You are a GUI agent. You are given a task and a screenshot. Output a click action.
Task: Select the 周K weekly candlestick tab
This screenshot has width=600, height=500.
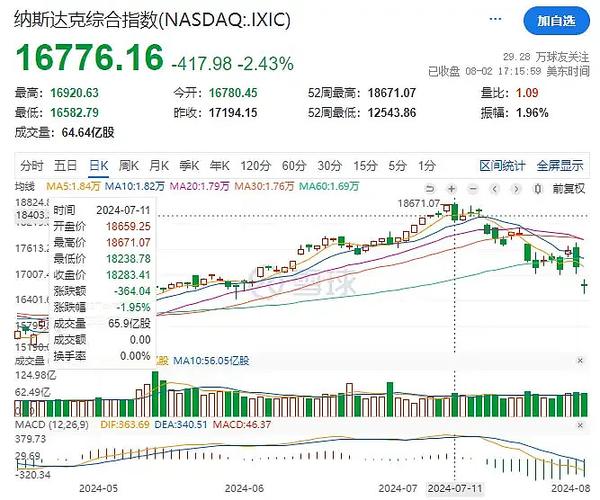129,166
